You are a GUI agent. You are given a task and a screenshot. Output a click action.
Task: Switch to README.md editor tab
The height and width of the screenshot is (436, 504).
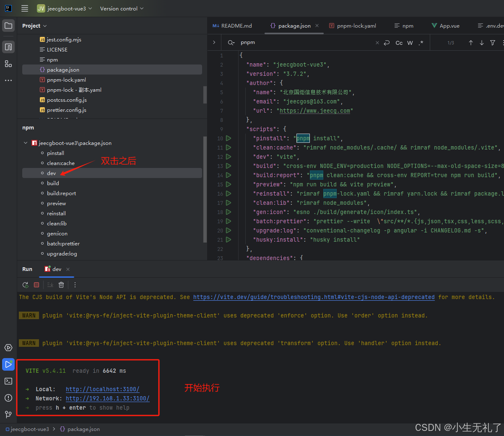point(232,26)
